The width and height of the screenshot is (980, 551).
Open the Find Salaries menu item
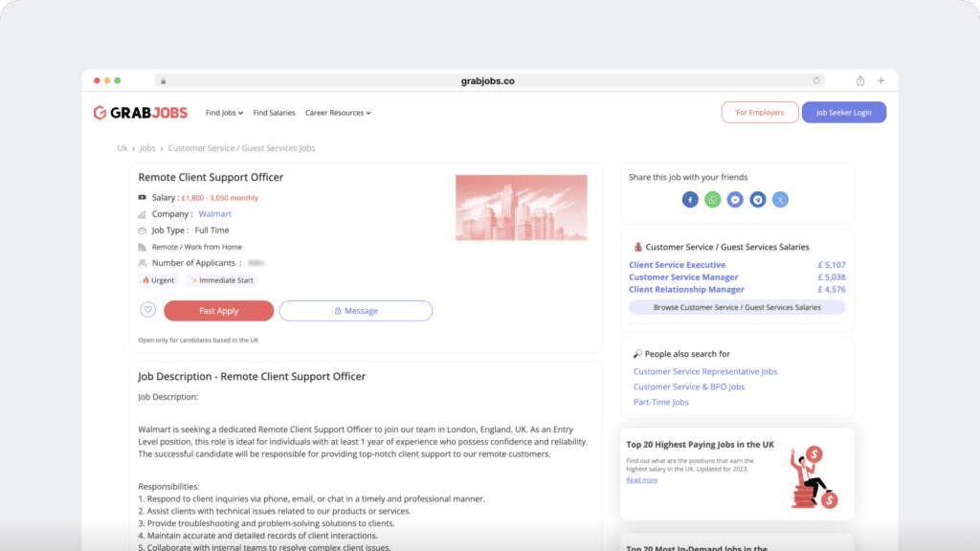click(274, 113)
